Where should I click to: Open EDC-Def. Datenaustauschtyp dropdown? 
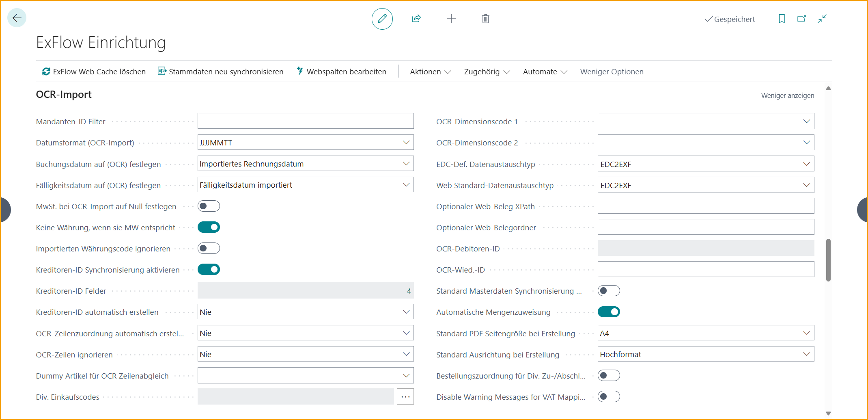tap(806, 164)
